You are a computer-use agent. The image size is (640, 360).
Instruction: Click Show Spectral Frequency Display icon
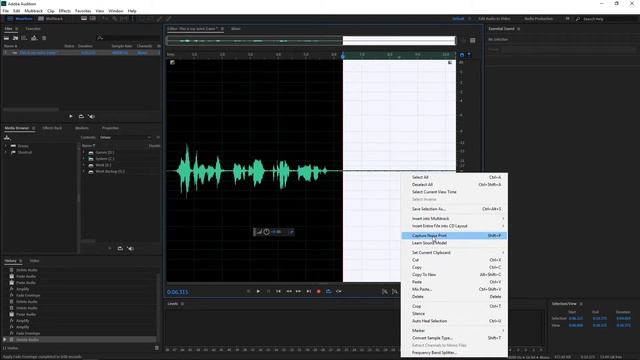click(84, 19)
